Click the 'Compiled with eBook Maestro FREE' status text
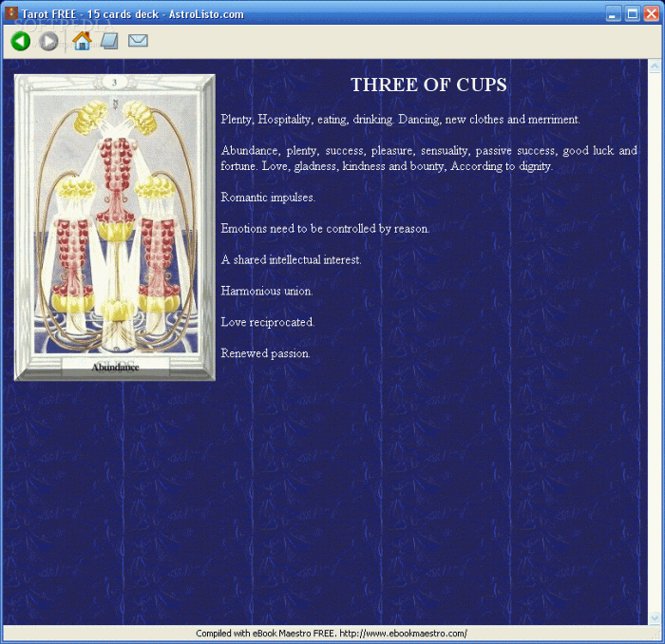This screenshot has height=644, width=665. tap(332, 634)
